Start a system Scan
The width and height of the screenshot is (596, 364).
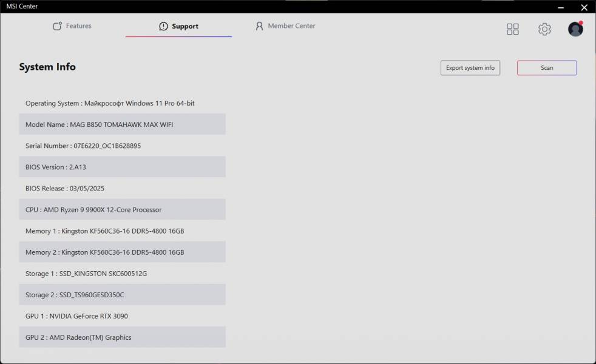[x=547, y=67]
